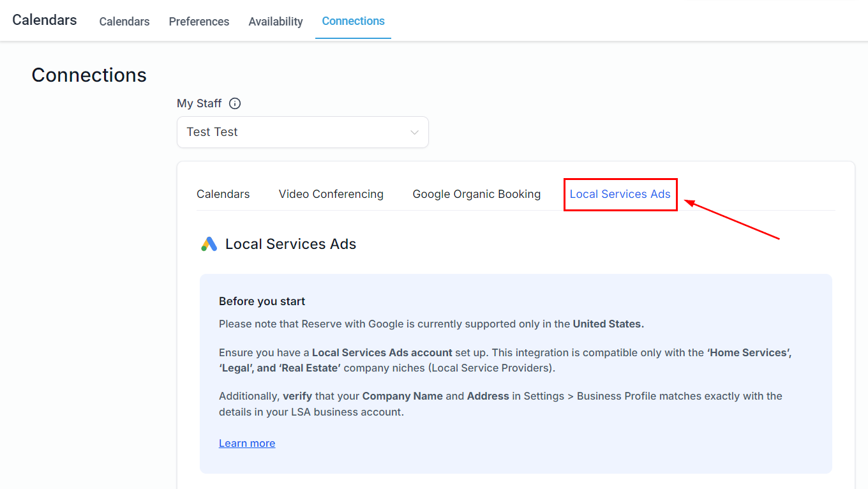Click the Connections page heading

pyautogui.click(x=89, y=75)
